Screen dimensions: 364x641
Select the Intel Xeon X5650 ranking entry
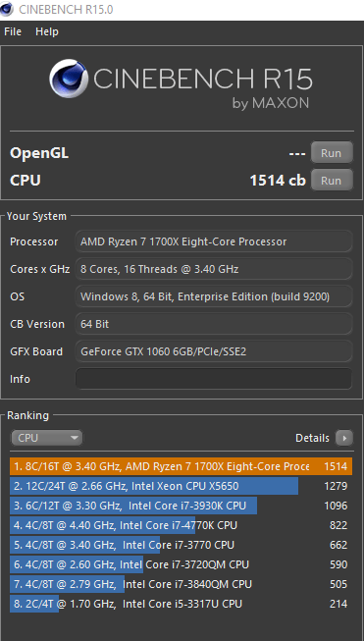(x=181, y=486)
